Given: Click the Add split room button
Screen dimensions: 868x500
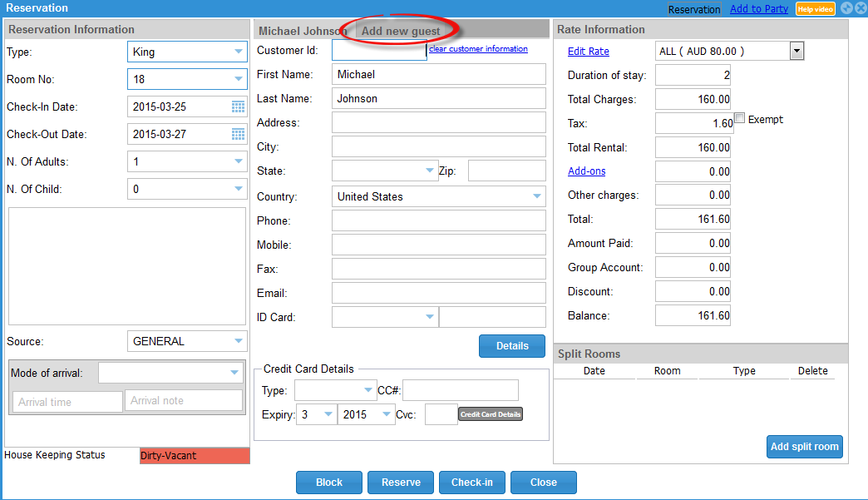Looking at the screenshot, I should 804,446.
